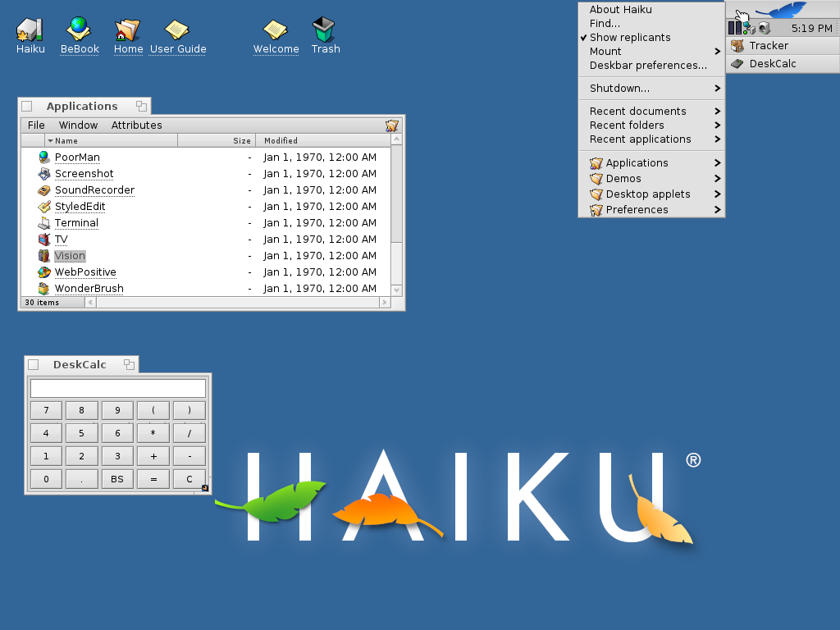Viewport: 840px width, 630px height.
Task: Open Window menu in Applications window
Action: (x=78, y=126)
